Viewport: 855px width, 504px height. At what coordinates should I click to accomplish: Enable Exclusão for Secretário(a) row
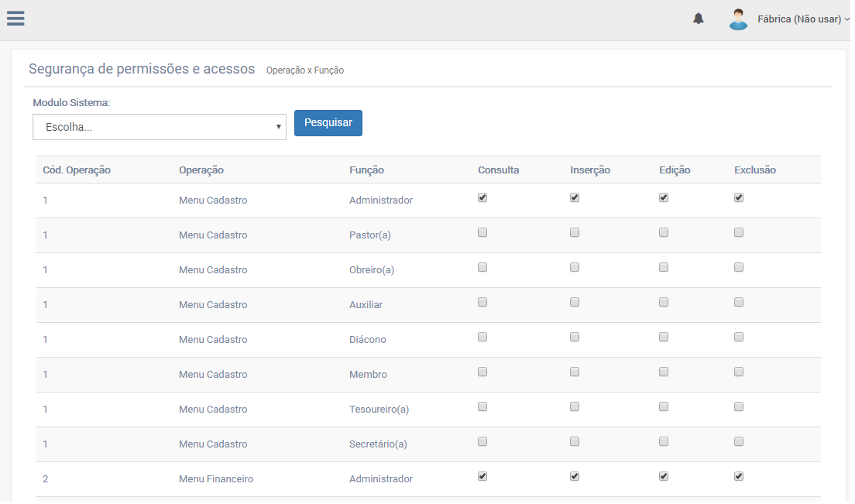[739, 441]
